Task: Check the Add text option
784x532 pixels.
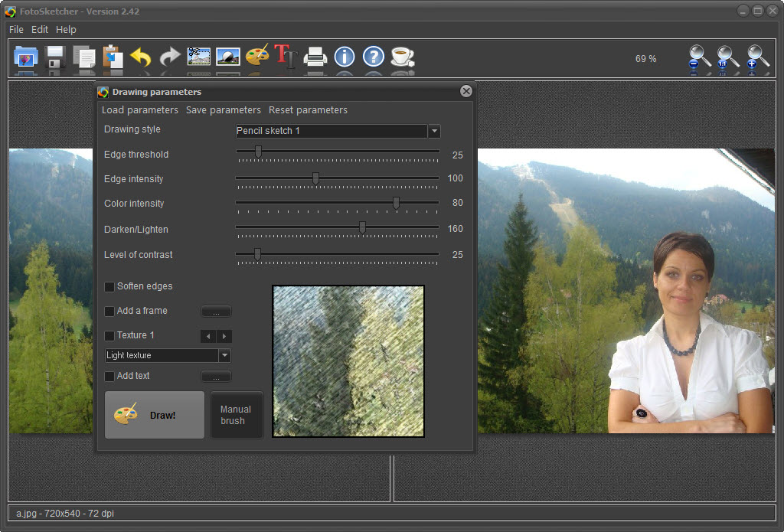Action: tap(109, 376)
